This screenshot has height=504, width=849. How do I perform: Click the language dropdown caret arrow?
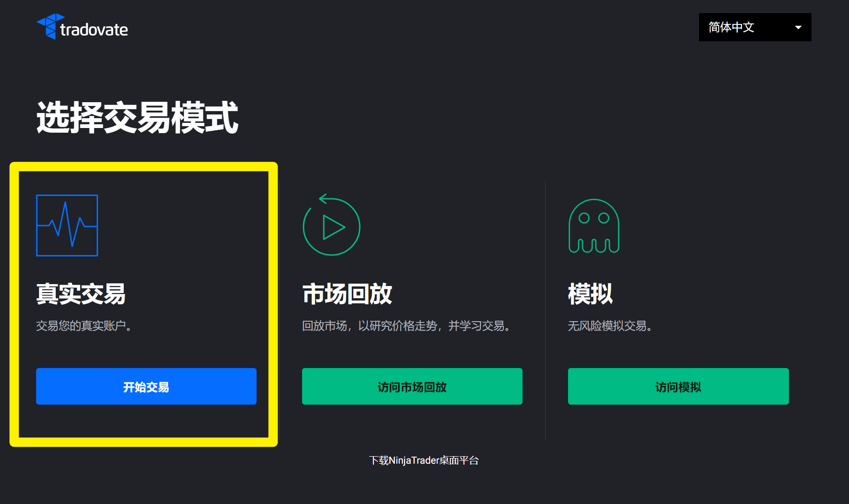pos(798,28)
